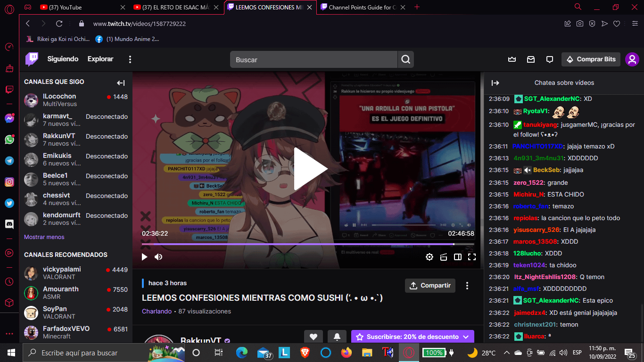Screen dimensions: 644x362
Task: Click Mostrar menos link
Action: pyautogui.click(x=44, y=237)
